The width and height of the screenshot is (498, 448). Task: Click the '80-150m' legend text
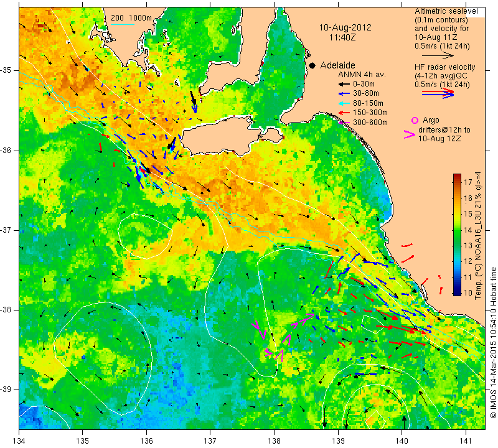point(368,103)
